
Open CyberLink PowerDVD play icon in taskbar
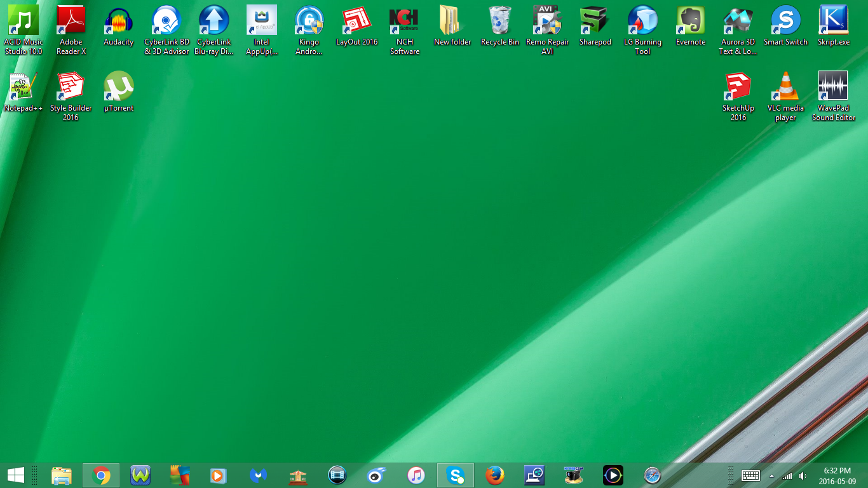pos(613,475)
